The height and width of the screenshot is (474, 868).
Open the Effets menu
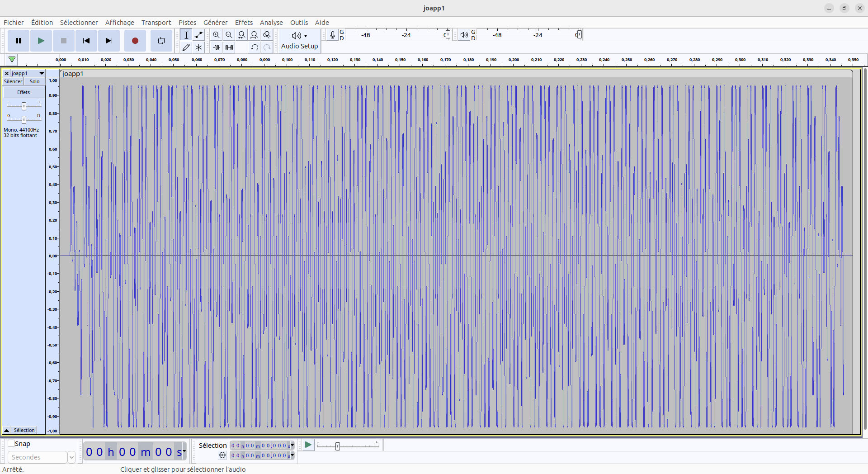point(244,23)
